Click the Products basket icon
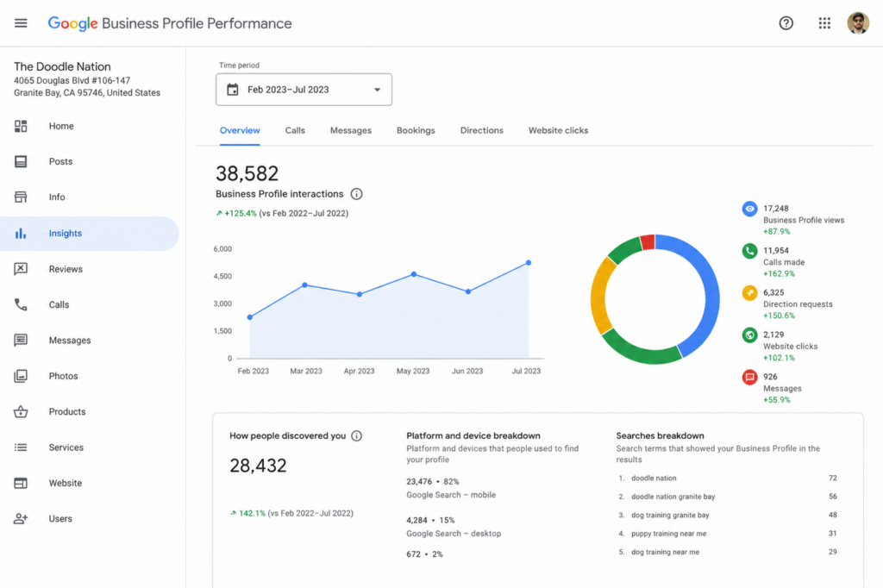Viewport: 883px width, 588px height. (21, 412)
